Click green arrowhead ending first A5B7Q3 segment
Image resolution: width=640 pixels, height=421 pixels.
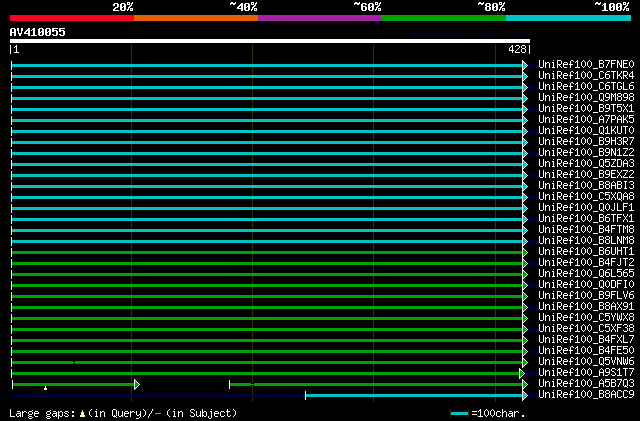pos(136,383)
